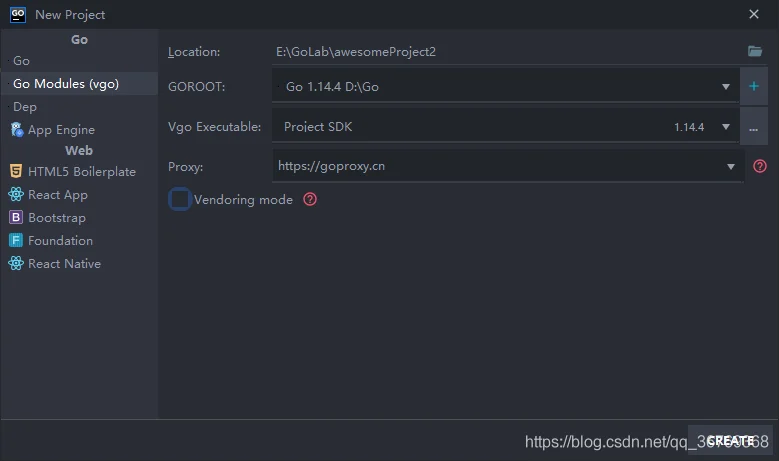Browse Vgo Executable with ellipsis button

(754, 127)
